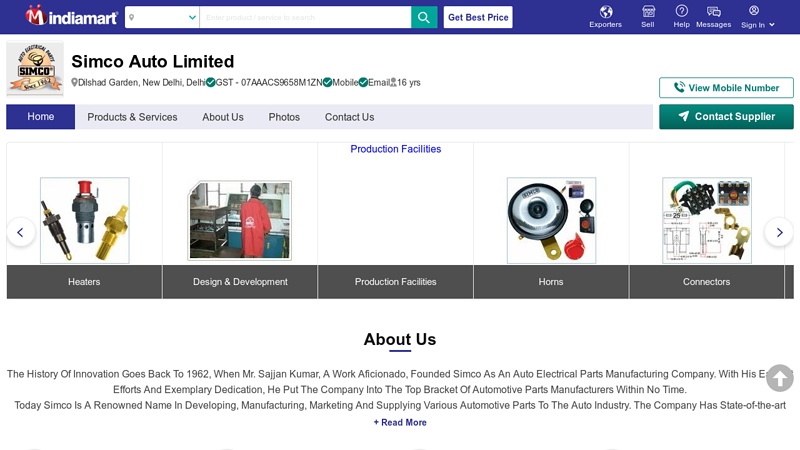
Task: Click the Heaters label bar
Action: pyautogui.click(x=84, y=282)
